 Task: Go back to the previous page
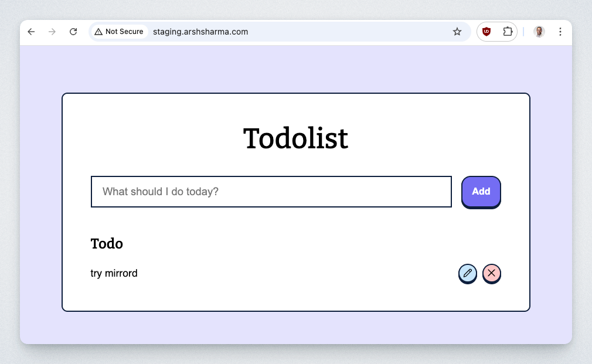pos(32,32)
